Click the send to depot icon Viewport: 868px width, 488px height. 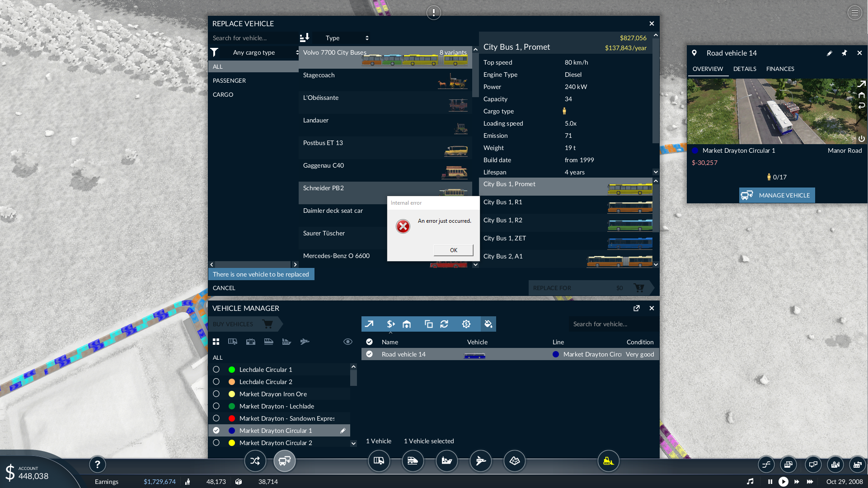[x=407, y=324]
